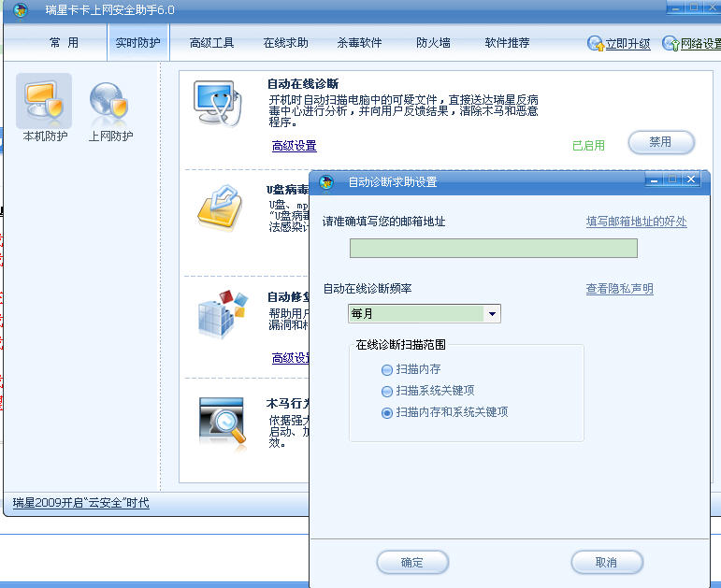The width and height of the screenshot is (721, 588).
Task: Minimize the 自动诊断求助设置 dialog
Action: (x=654, y=179)
